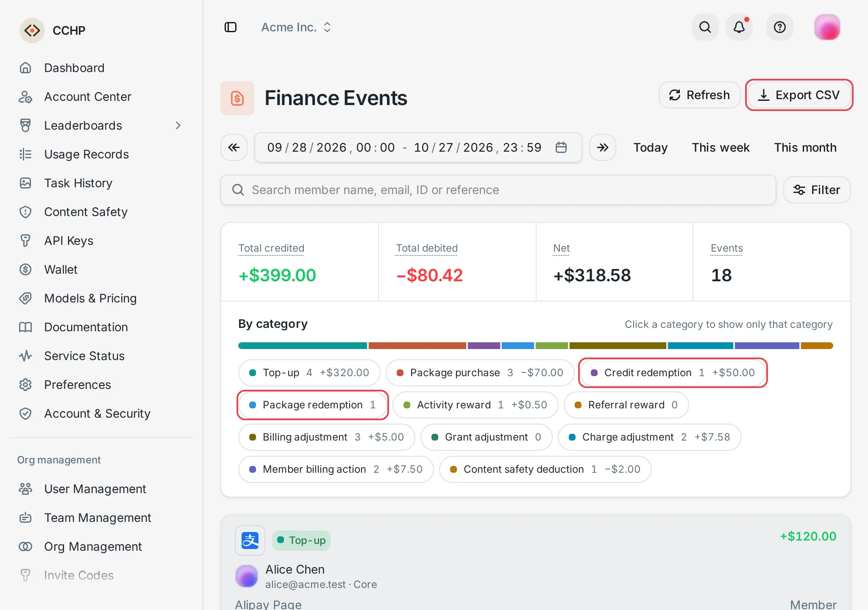
Task: Go to Content Safety page
Action: coord(102,212)
